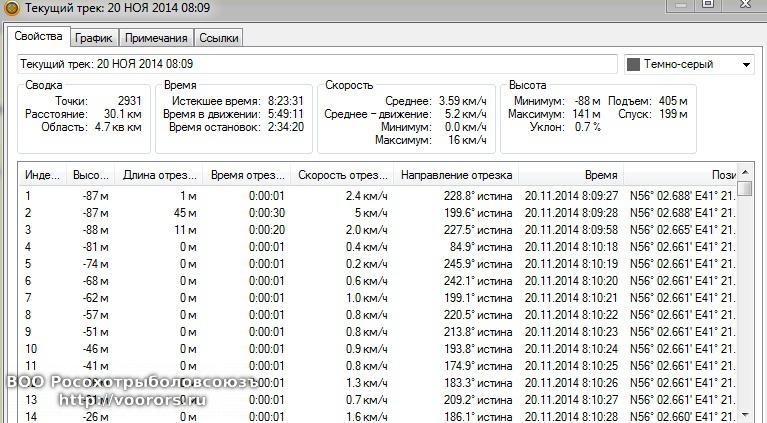Sort by the Время timestamp column header

(x=601, y=175)
